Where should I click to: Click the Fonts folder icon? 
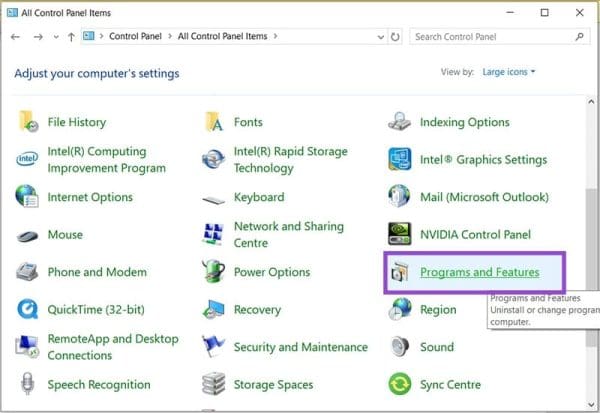tap(214, 121)
